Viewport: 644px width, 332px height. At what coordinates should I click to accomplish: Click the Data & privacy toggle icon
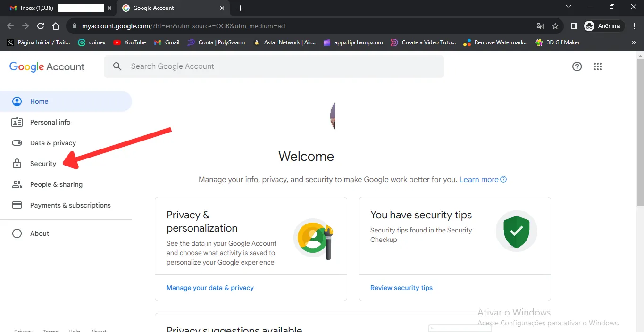click(x=17, y=143)
